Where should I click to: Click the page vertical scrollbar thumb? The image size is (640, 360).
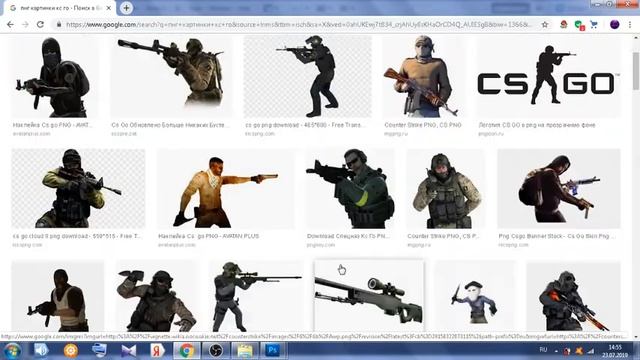(x=636, y=70)
